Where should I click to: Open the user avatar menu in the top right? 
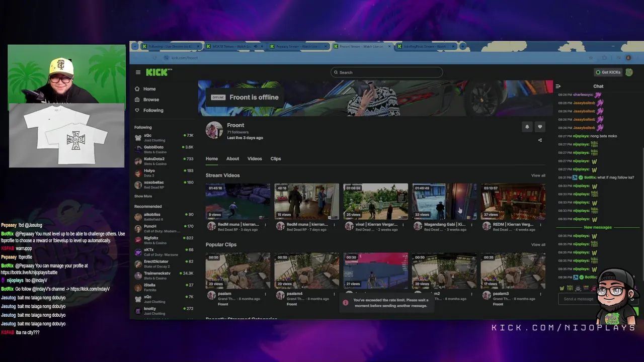tap(629, 72)
